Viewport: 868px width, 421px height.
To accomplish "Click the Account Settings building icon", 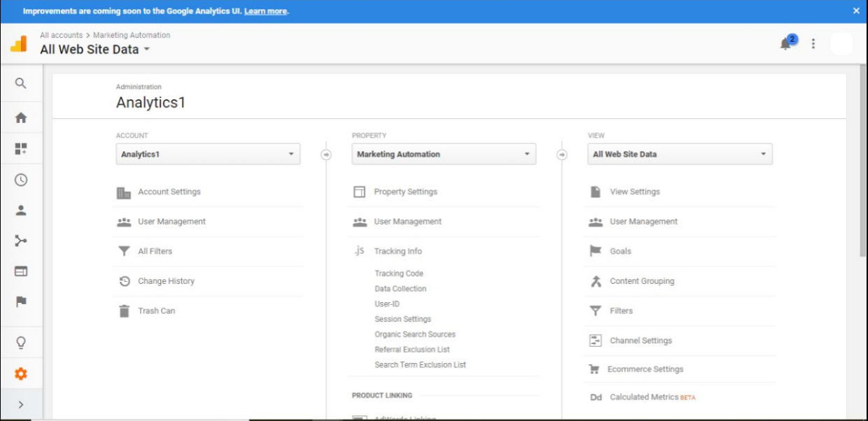I will pos(124,192).
